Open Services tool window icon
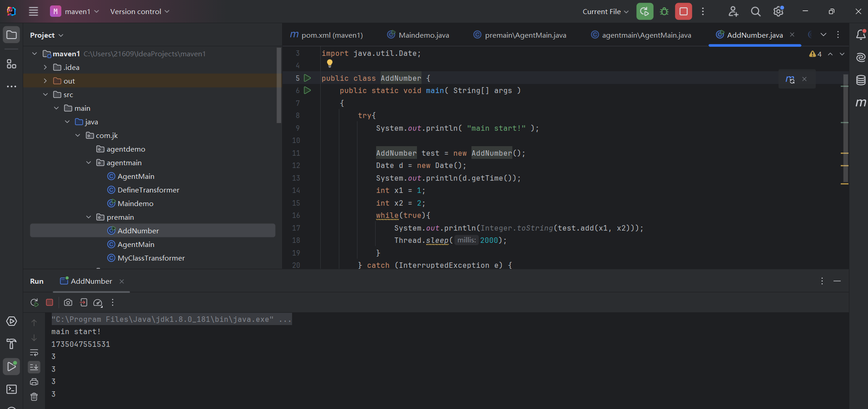This screenshot has width=868, height=409. pos(12,321)
